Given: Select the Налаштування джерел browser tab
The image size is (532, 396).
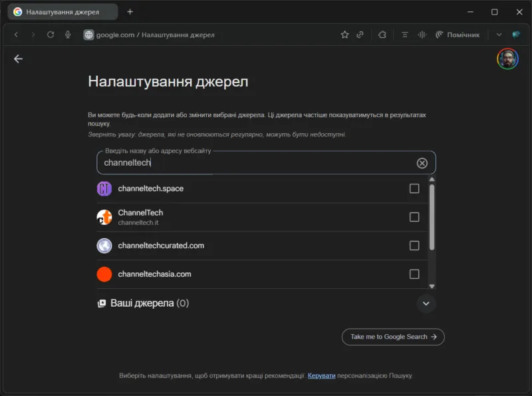Looking at the screenshot, I should point(63,12).
